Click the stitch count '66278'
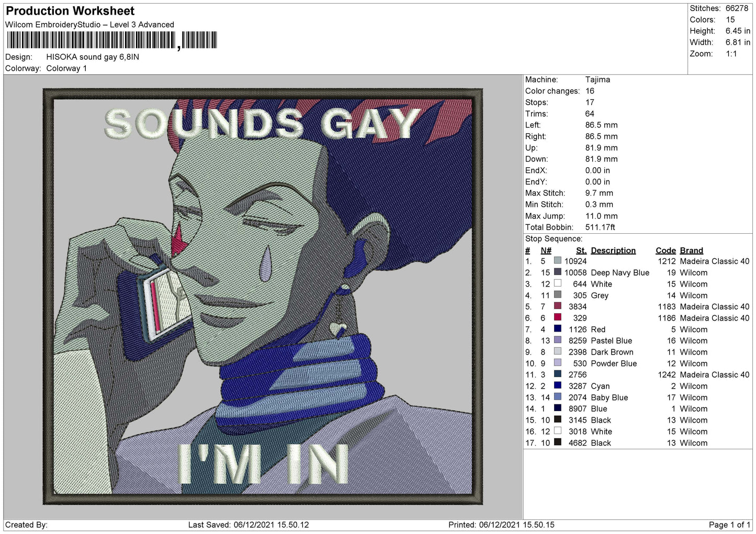This screenshot has height=534, width=756. tap(737, 8)
